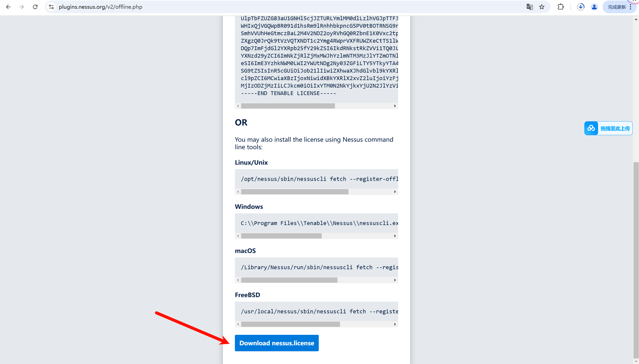639x364 pixels.
Task: Click page vertical scrollbar down arrow
Action: pyautogui.click(x=636, y=362)
